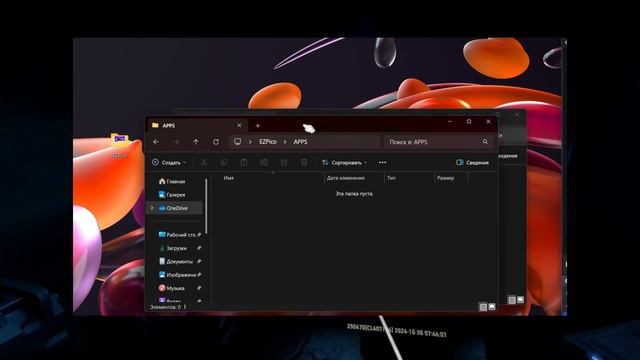Go back with the left arrow button

(x=156, y=142)
